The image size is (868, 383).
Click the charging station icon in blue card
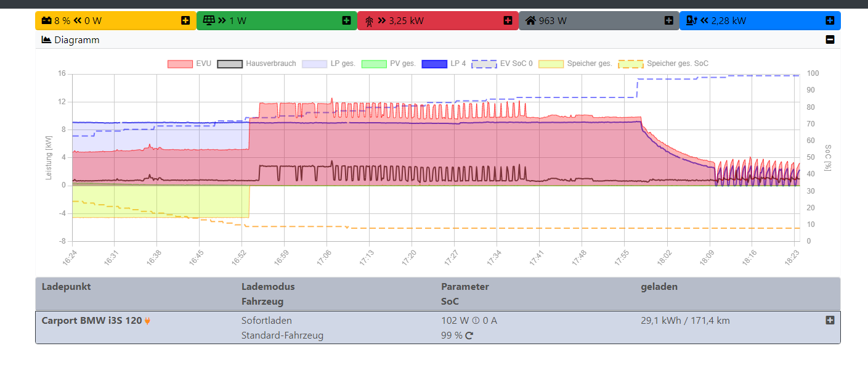(691, 20)
